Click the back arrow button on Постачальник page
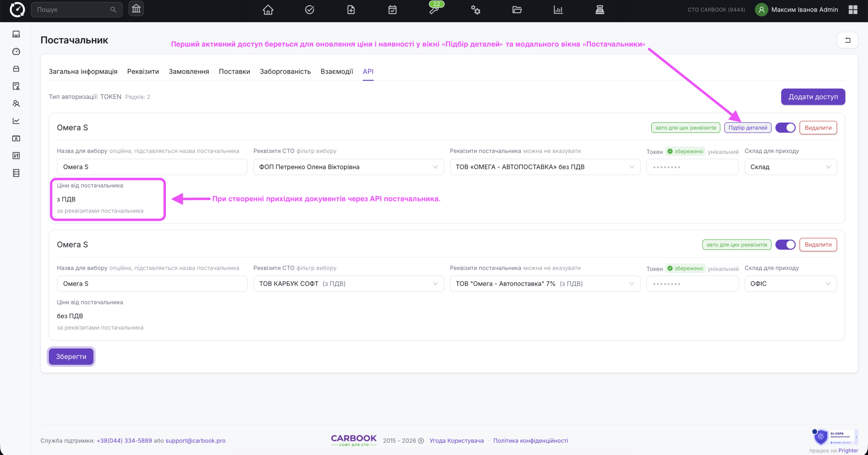This screenshot has height=455, width=868. point(847,40)
